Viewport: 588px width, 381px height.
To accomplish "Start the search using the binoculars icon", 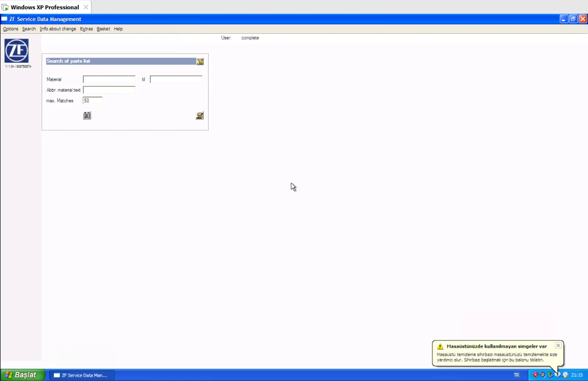I will click(87, 115).
